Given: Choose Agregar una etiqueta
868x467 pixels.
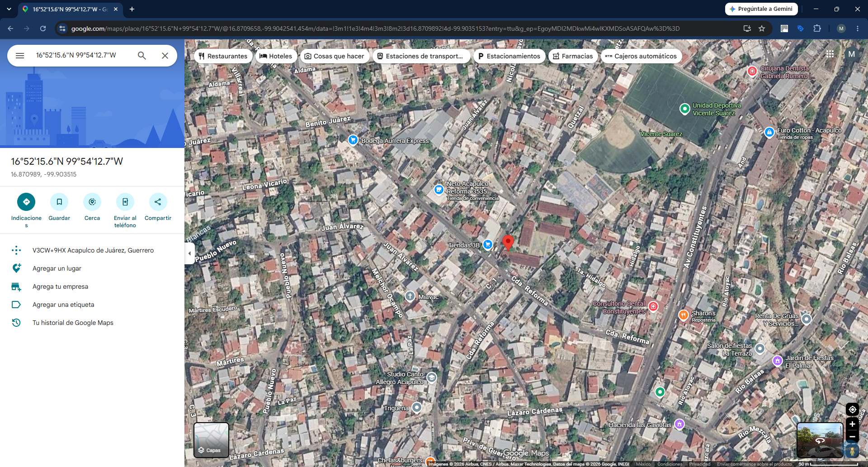Looking at the screenshot, I should tap(92, 305).
